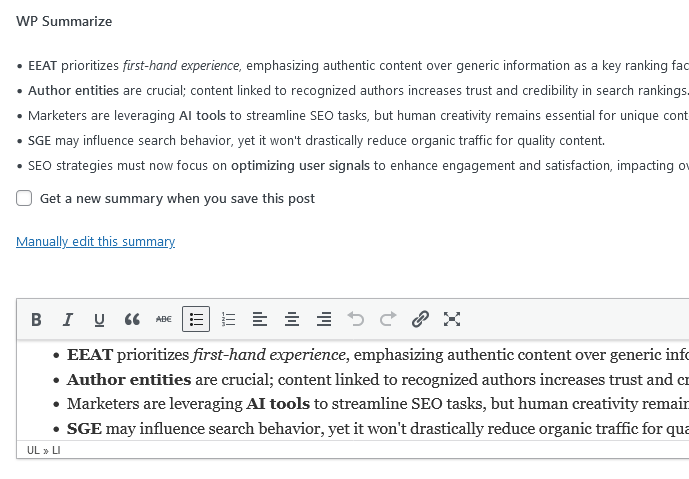The height and width of the screenshot is (479, 689).
Task: Click the 'optimizing user signals' summary bullet
Action: [x=358, y=166]
